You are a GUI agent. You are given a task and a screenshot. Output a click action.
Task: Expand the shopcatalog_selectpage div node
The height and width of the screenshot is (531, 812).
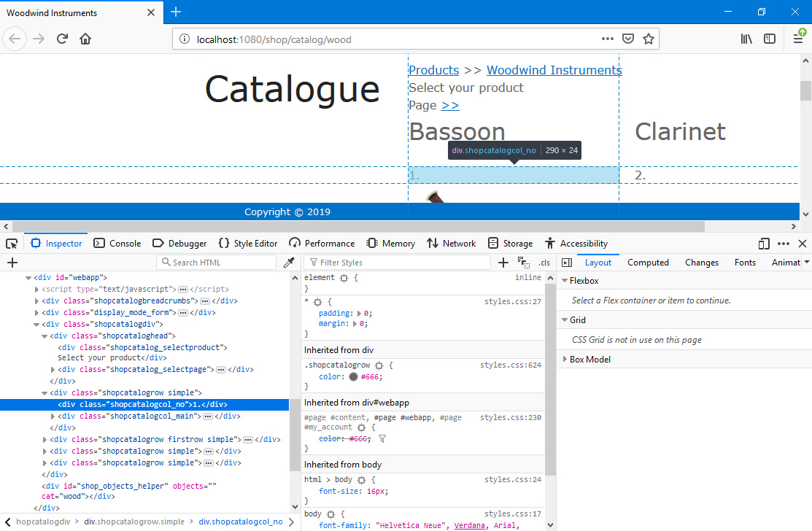coord(53,370)
